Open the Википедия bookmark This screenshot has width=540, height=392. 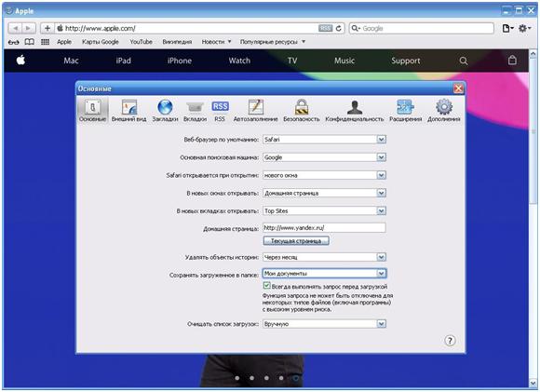tap(177, 42)
